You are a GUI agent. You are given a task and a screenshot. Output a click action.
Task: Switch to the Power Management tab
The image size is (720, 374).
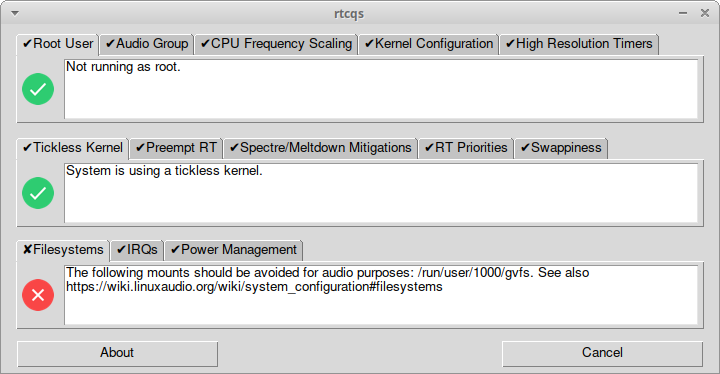coord(234,250)
